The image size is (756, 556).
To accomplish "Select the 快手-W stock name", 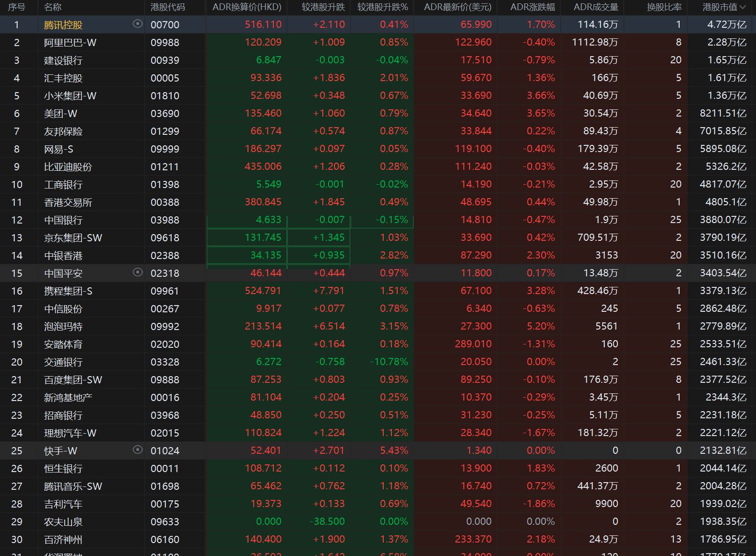I will (60, 451).
